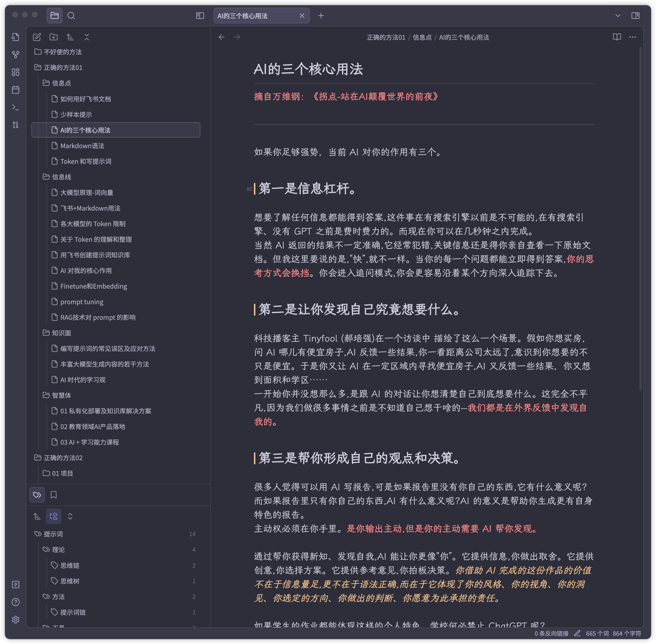Image resolution: width=656 pixels, height=644 pixels.
Task: Click heading 第一是信息杠杆
Action: coord(307,188)
